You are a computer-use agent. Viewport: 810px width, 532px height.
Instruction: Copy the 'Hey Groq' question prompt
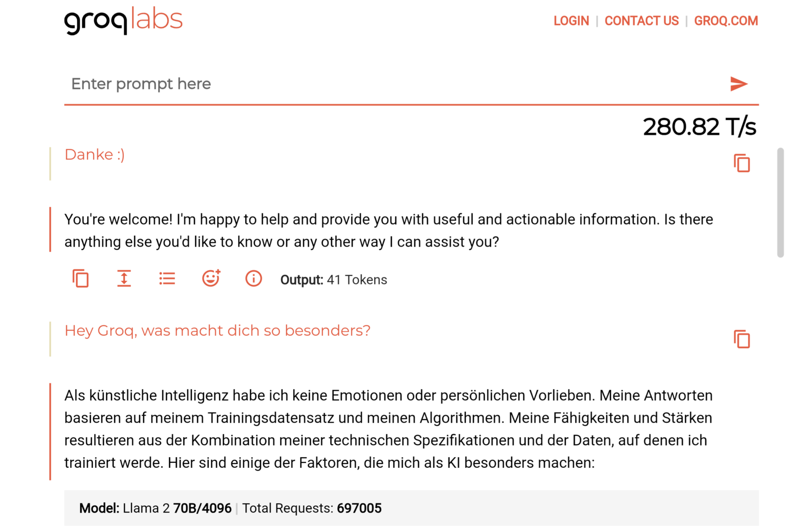point(742,339)
